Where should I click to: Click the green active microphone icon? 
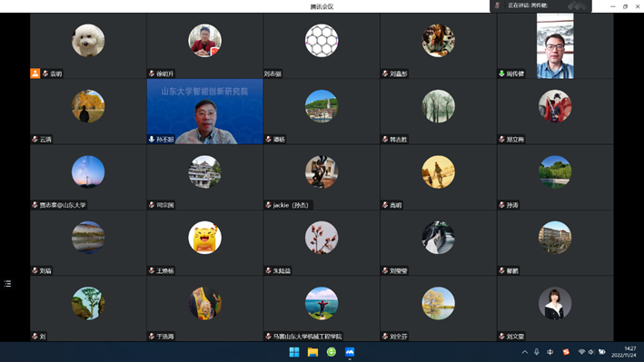501,73
